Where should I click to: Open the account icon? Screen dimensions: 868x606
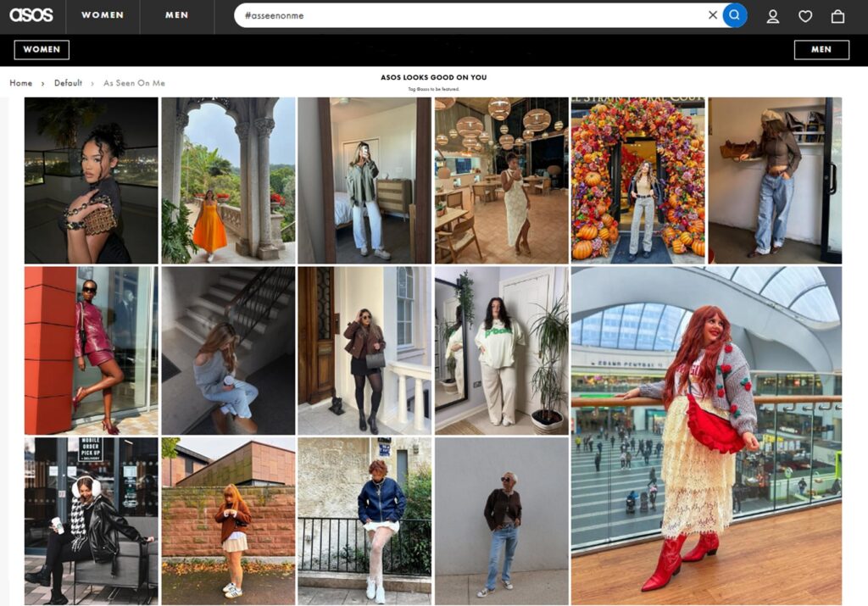pos(773,15)
